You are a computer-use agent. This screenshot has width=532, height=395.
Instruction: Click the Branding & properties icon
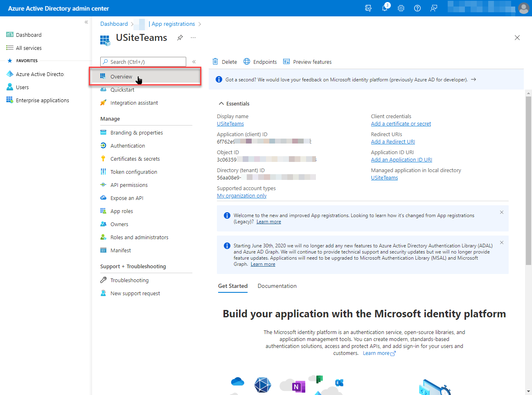point(103,132)
